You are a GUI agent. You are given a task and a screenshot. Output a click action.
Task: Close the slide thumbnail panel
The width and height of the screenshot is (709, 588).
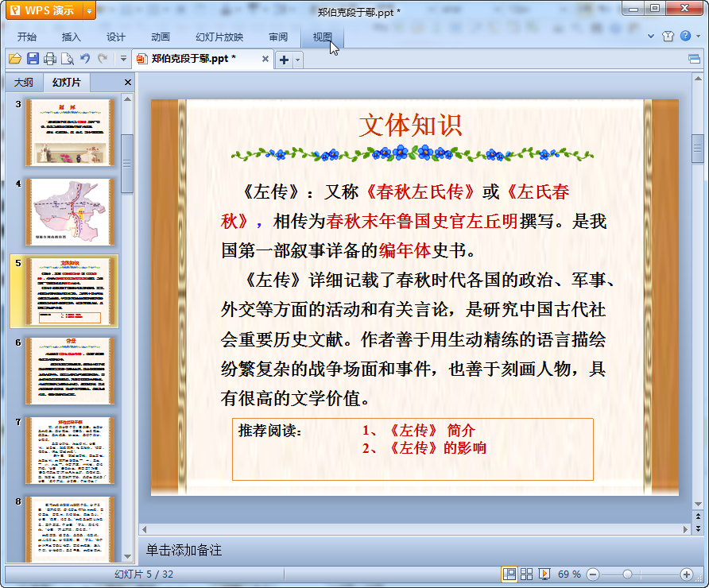click(127, 83)
